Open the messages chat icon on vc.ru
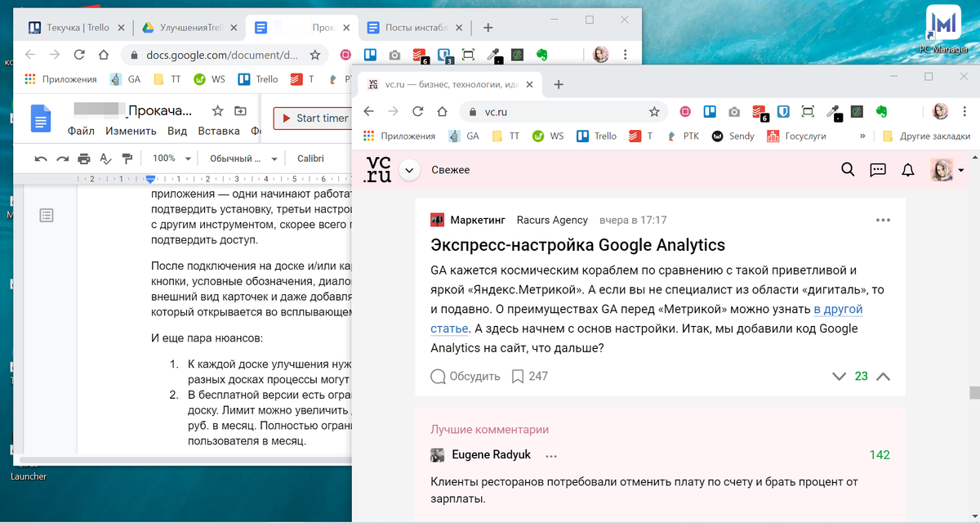The height and width of the screenshot is (523, 980). [x=878, y=170]
